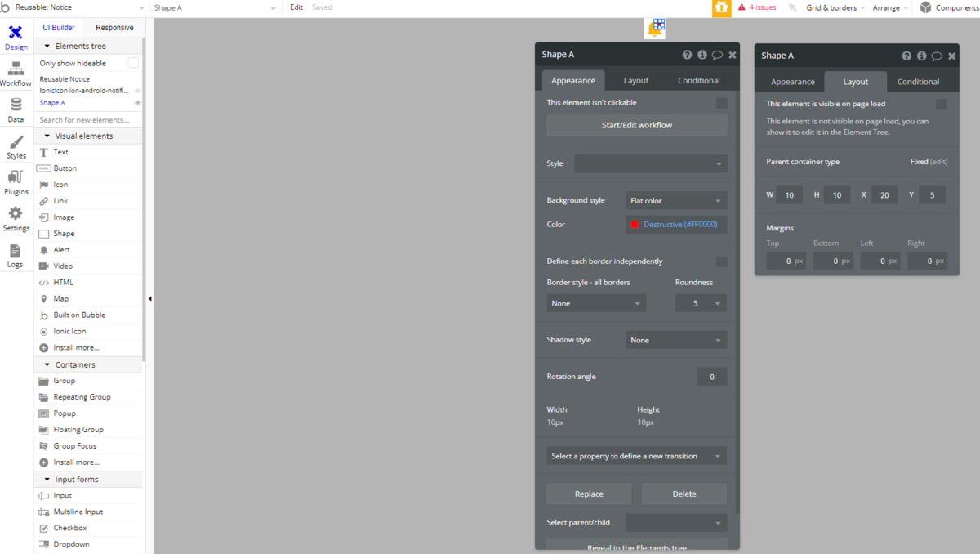The width and height of the screenshot is (980, 554).
Task: Switch to the UI Builder tab
Action: [59, 28]
